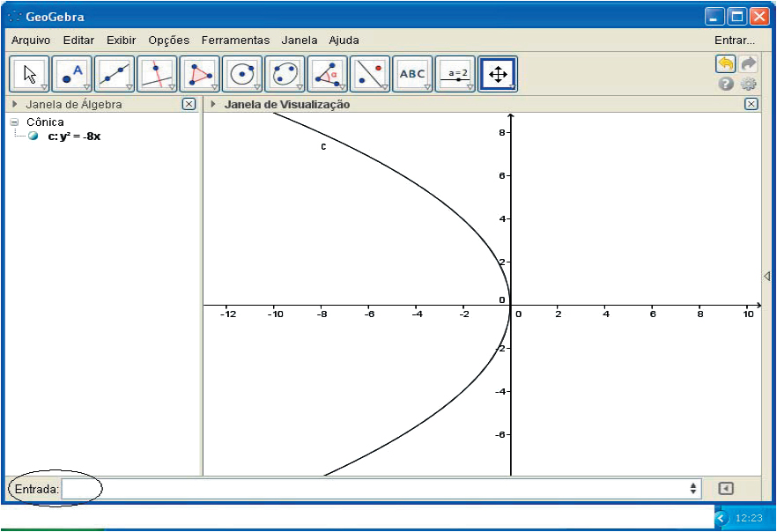Select the Move arrow tool
The image size is (777, 532).
(29, 75)
